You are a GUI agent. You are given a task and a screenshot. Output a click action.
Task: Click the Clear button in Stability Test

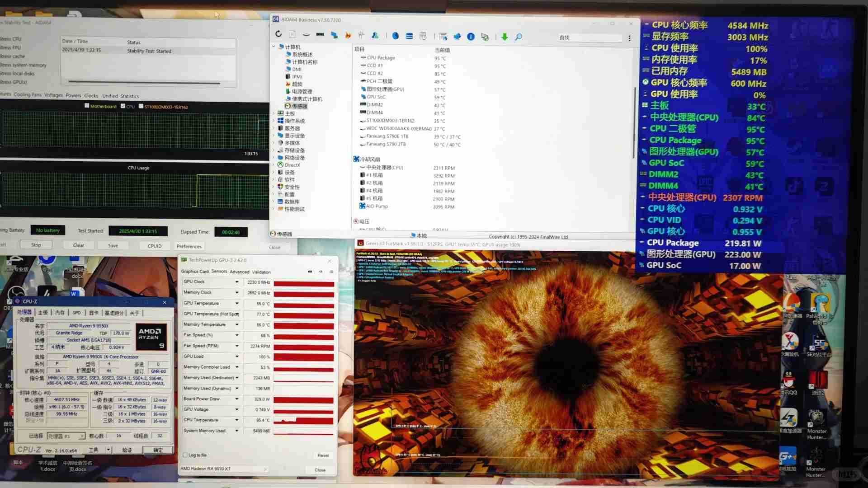79,245
